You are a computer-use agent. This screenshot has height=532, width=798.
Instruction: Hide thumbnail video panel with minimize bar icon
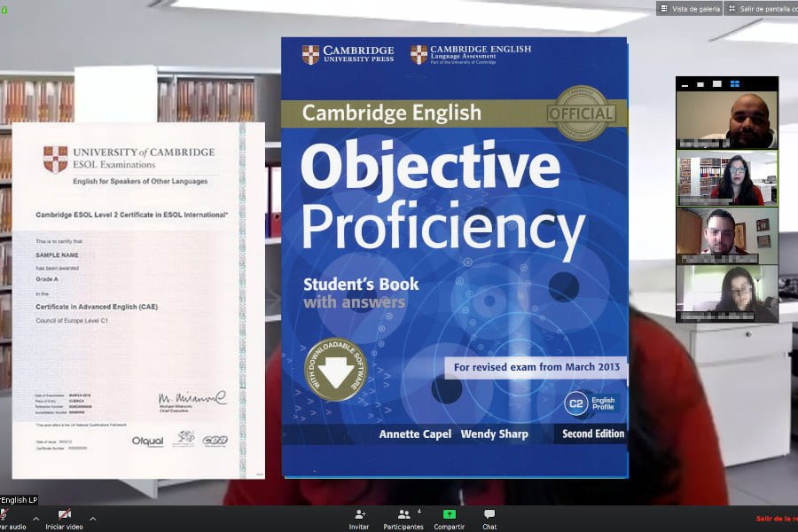[x=685, y=84]
